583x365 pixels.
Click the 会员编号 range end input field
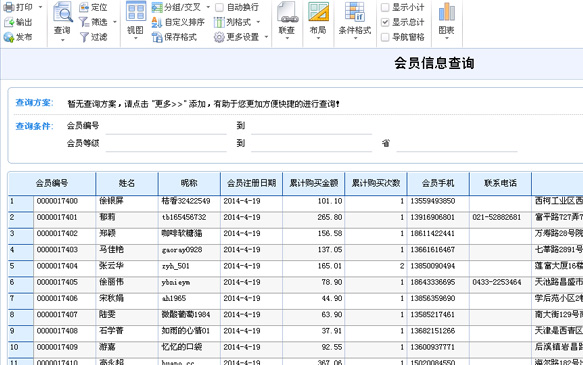[x=312, y=127]
